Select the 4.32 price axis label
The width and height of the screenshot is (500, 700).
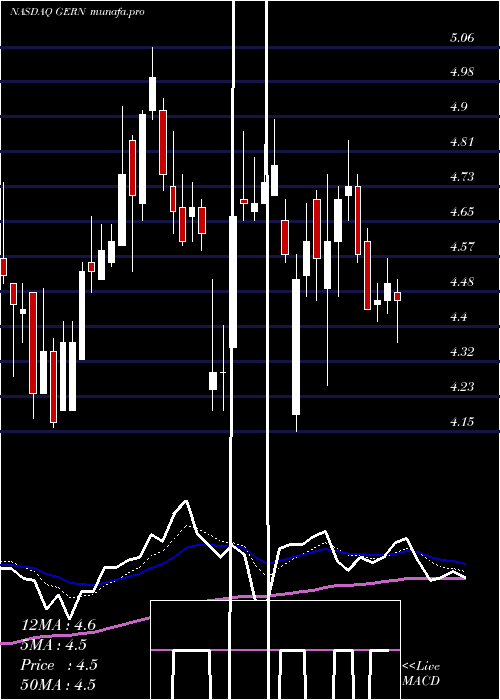pos(462,351)
